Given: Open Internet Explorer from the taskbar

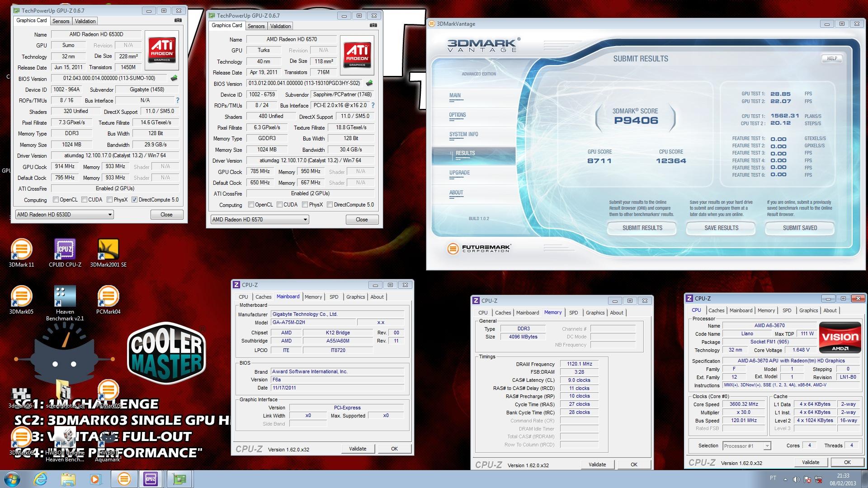Looking at the screenshot, I should coord(41,479).
